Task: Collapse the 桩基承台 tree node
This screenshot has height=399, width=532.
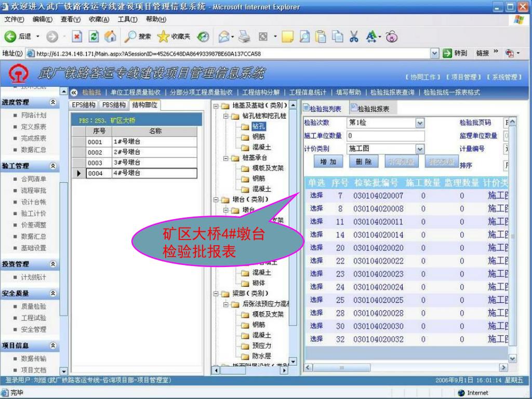Action: (x=227, y=158)
